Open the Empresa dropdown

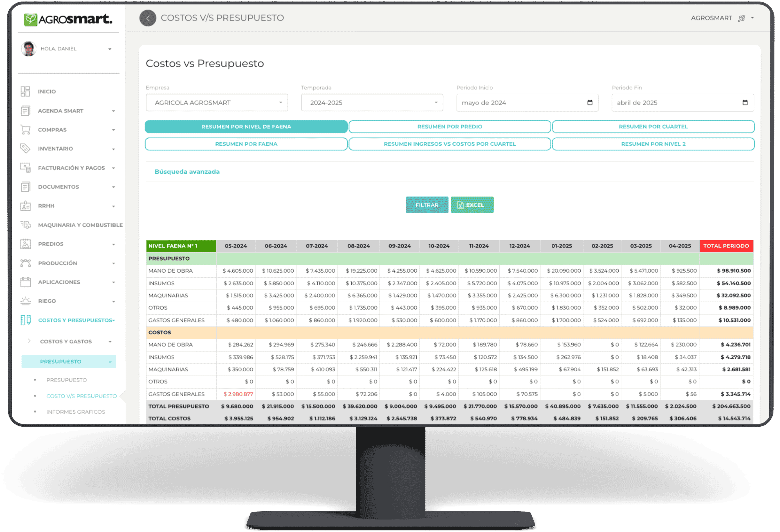(217, 103)
